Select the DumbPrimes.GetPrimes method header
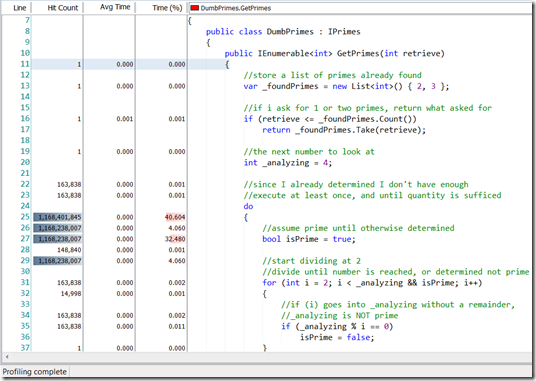This screenshot has height=381, width=536. click(x=236, y=8)
